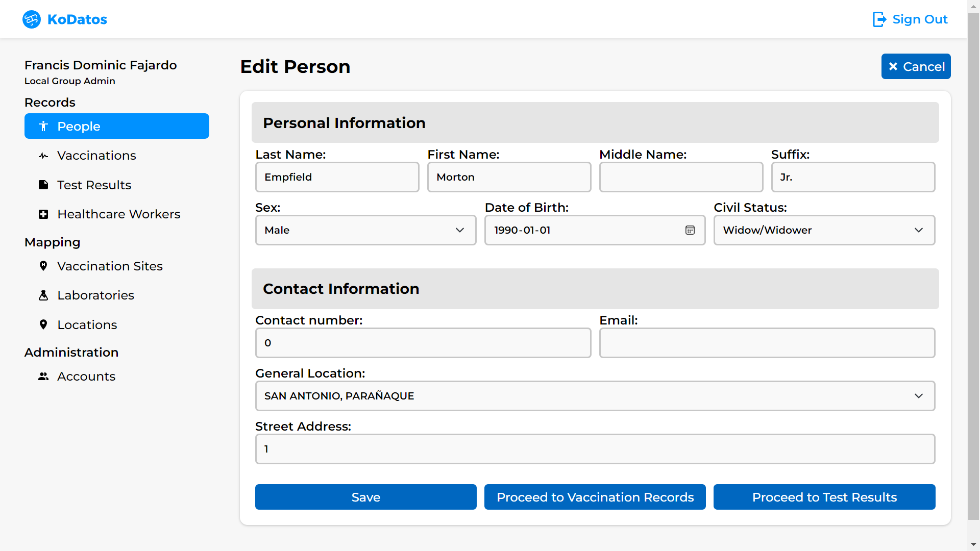Click the KoDatos logo icon
The height and width of the screenshot is (551, 980).
tap(32, 19)
